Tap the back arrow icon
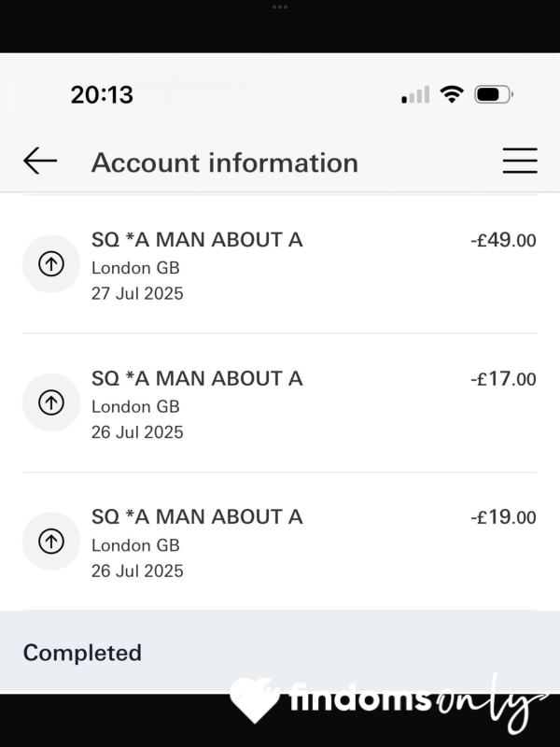Image resolution: width=560 pixels, height=747 pixels. [x=40, y=161]
